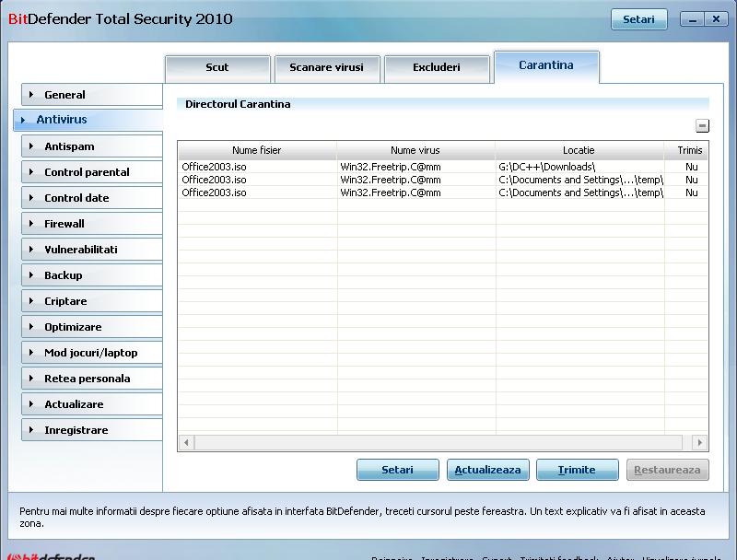737x560 pixels.
Task: Expand the Firewall section
Action: pos(92,224)
